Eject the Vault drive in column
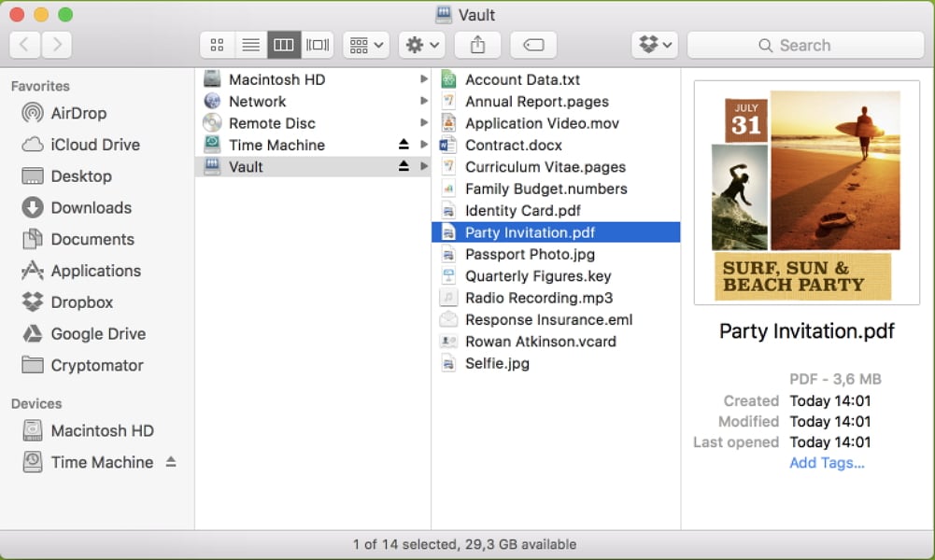This screenshot has height=560, width=935. click(404, 166)
